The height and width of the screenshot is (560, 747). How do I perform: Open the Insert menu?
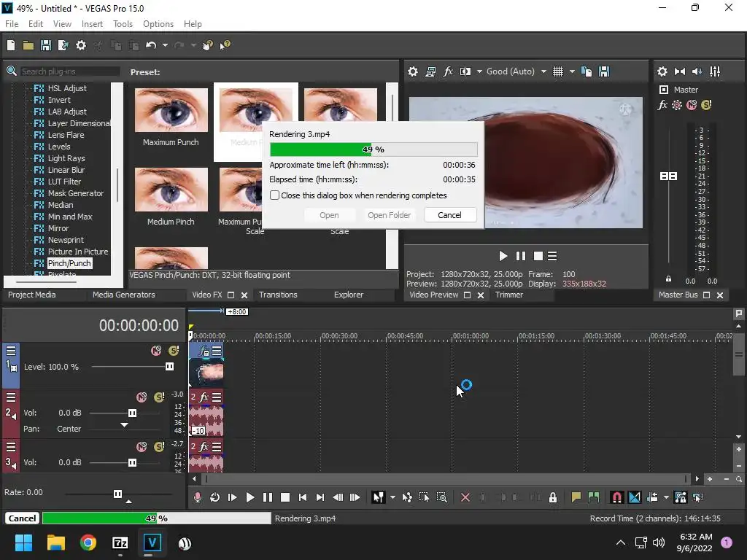92,24
